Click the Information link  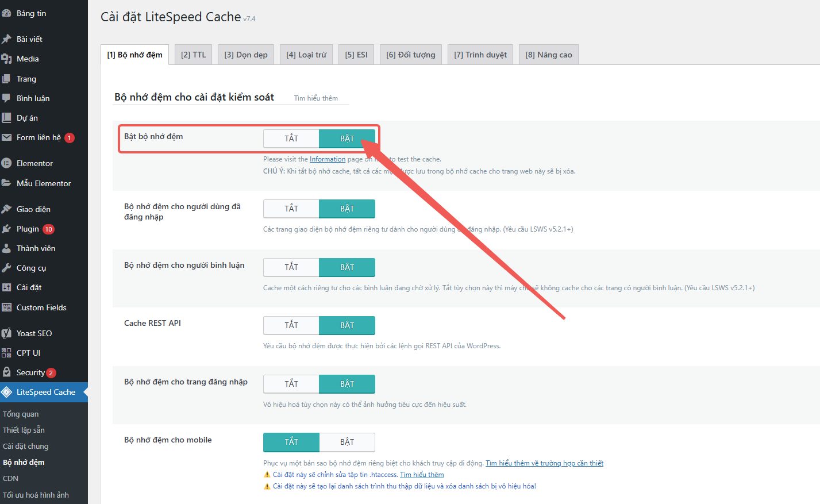pyautogui.click(x=328, y=159)
